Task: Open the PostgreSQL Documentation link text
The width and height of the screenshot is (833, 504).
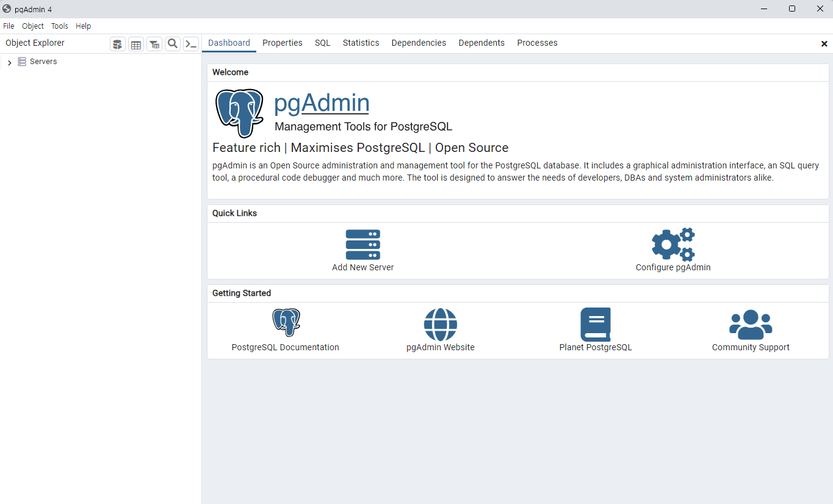Action: pyautogui.click(x=286, y=347)
